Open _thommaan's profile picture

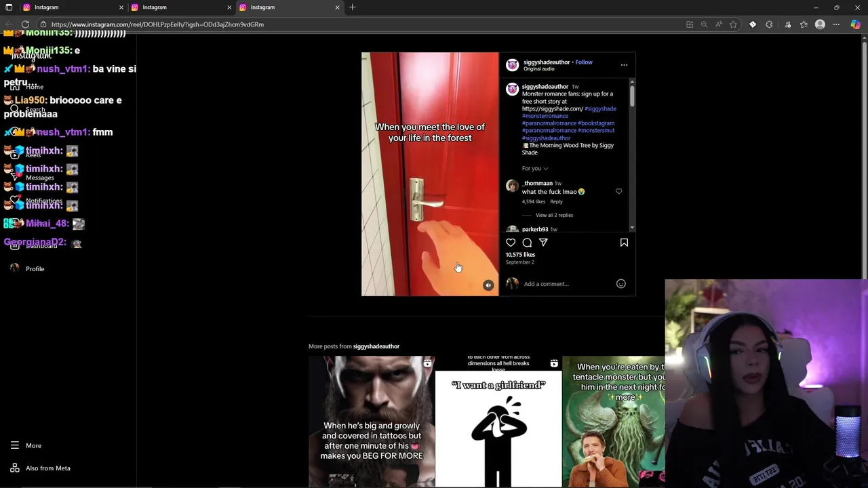point(512,186)
